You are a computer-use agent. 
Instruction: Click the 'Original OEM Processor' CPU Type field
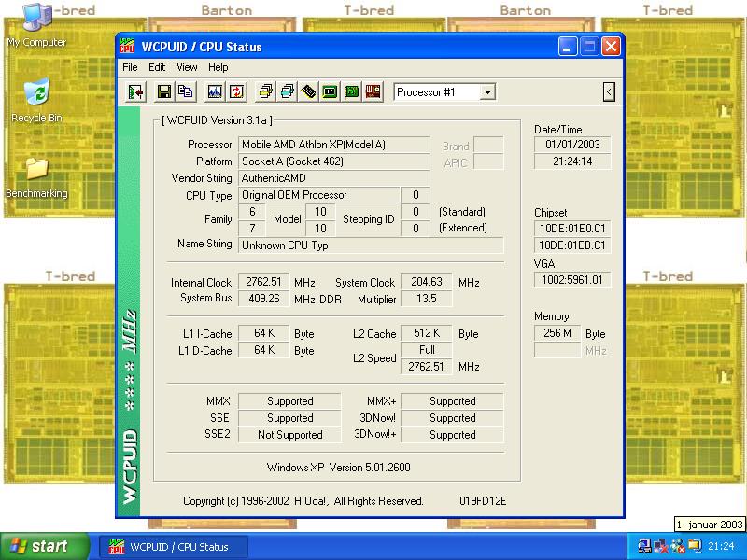pyautogui.click(x=318, y=195)
